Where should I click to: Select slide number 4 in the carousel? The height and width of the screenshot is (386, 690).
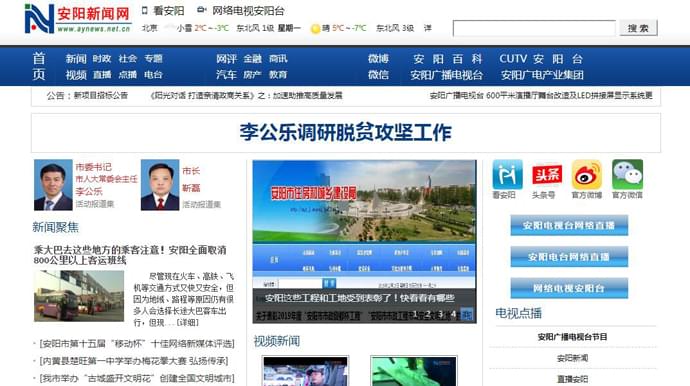(454, 314)
